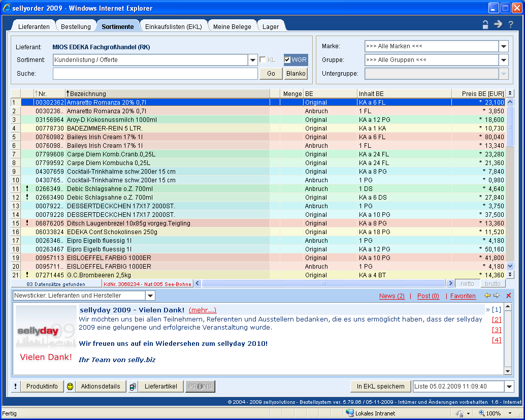Image resolution: width=525 pixels, height=420 pixels.
Task: Switch price display to brutto
Action: pos(492,284)
